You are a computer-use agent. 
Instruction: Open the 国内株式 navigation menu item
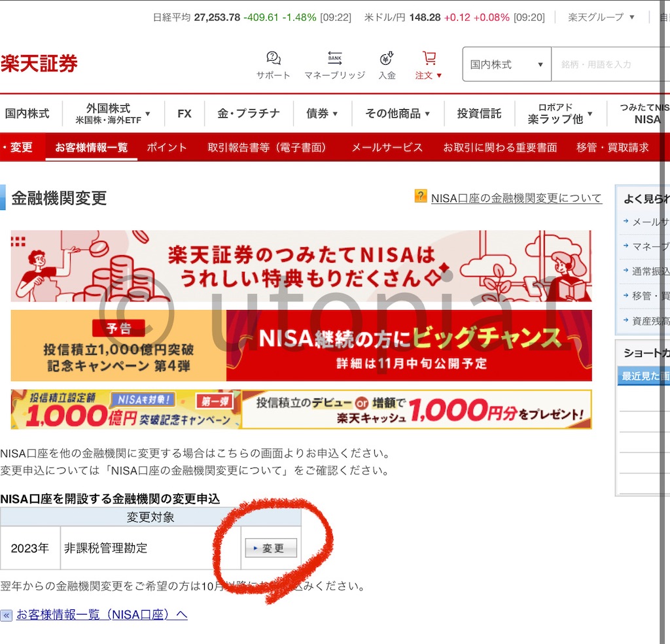point(27,114)
